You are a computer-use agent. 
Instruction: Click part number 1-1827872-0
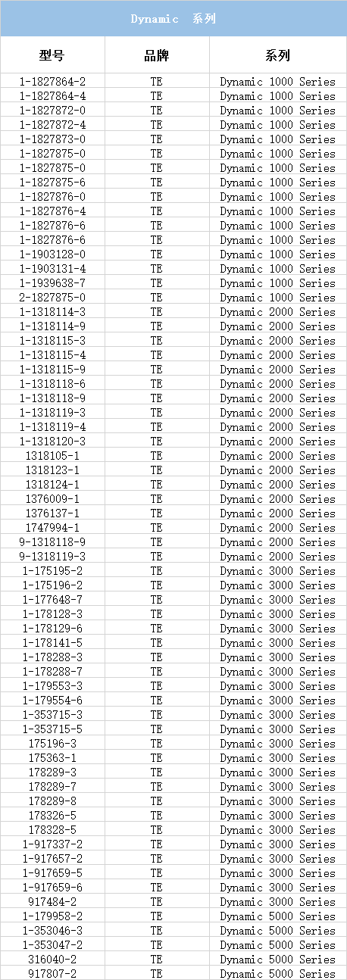click(52, 111)
